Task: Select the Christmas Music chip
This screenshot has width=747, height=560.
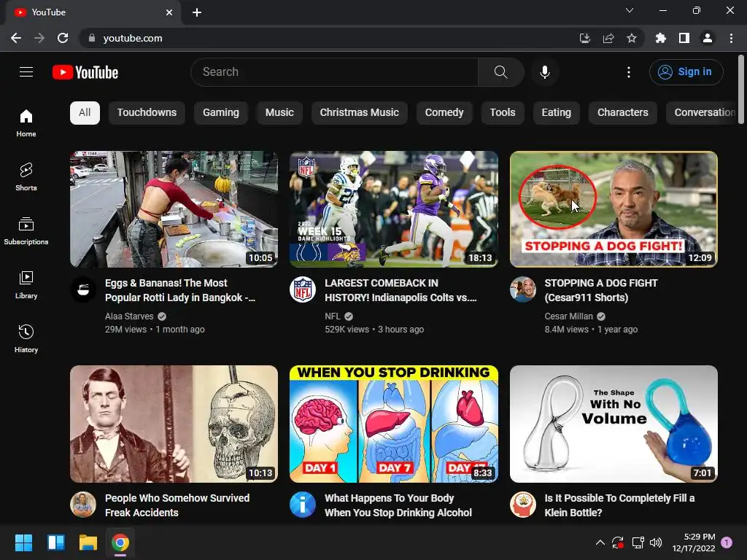Action: 359,113
